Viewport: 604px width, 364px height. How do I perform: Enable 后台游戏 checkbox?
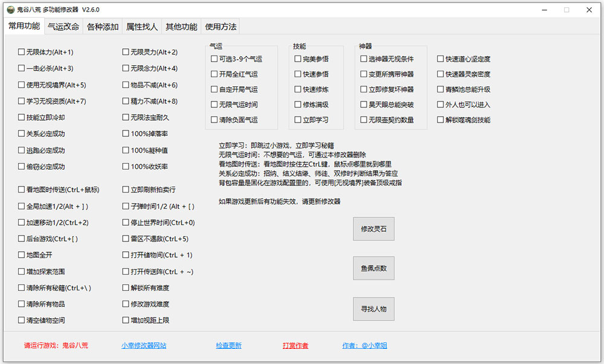point(48,239)
